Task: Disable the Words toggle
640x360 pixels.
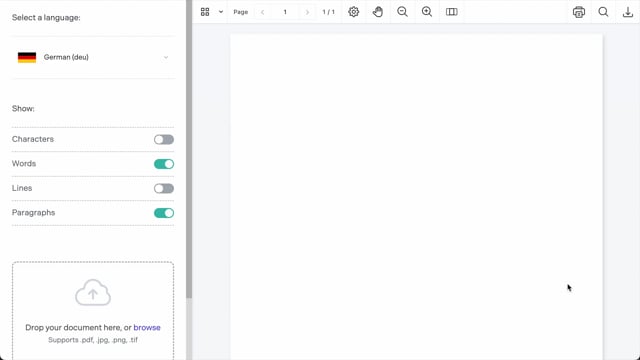Action: coord(164,164)
